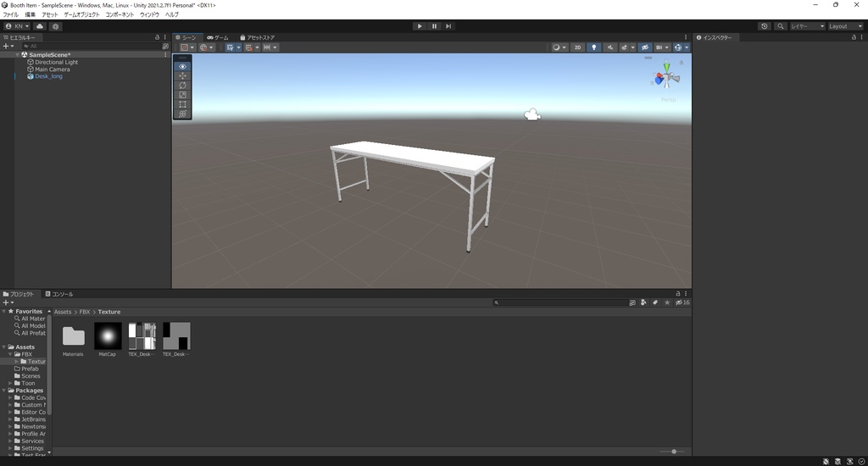The image size is (868, 466).
Task: Switch to the コンソール tab
Action: click(x=59, y=294)
